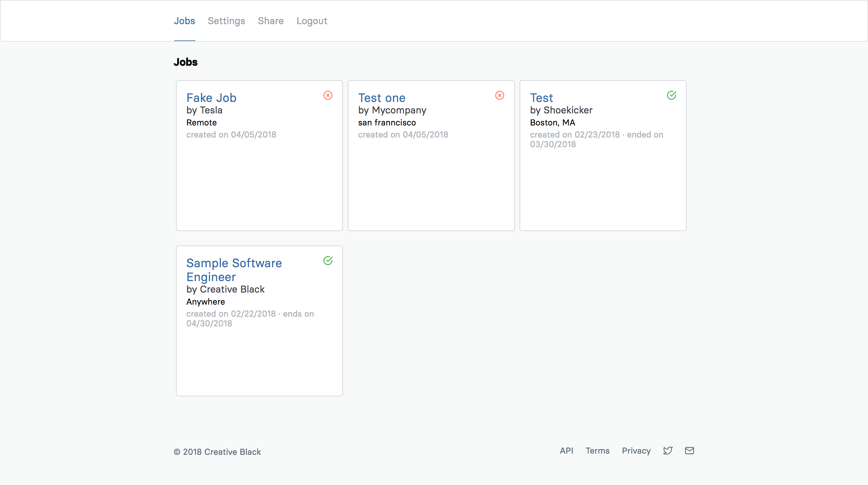868x485 pixels.
Task: Click 'Remote' location text
Action: click(202, 122)
